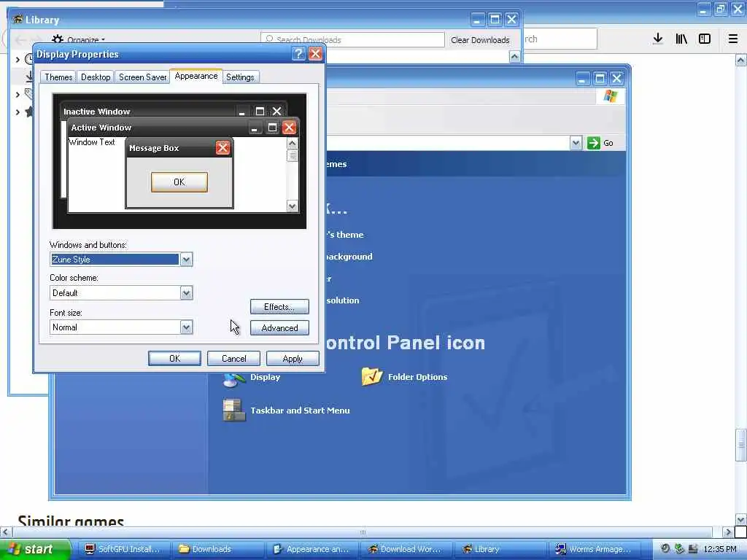The width and height of the screenshot is (747, 560).
Task: Click the Windows flag logo in Control Panel
Action: (x=611, y=96)
